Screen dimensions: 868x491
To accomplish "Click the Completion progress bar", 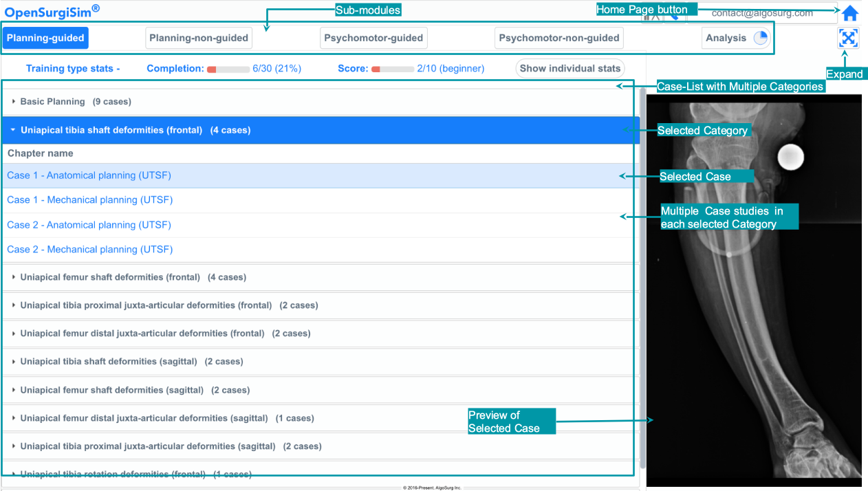I will [228, 69].
